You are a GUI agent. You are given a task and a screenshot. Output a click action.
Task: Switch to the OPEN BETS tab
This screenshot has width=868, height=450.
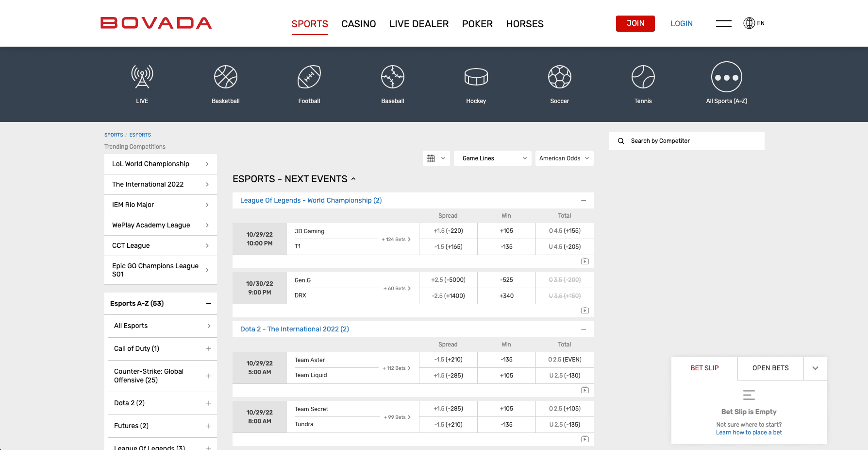pos(770,368)
